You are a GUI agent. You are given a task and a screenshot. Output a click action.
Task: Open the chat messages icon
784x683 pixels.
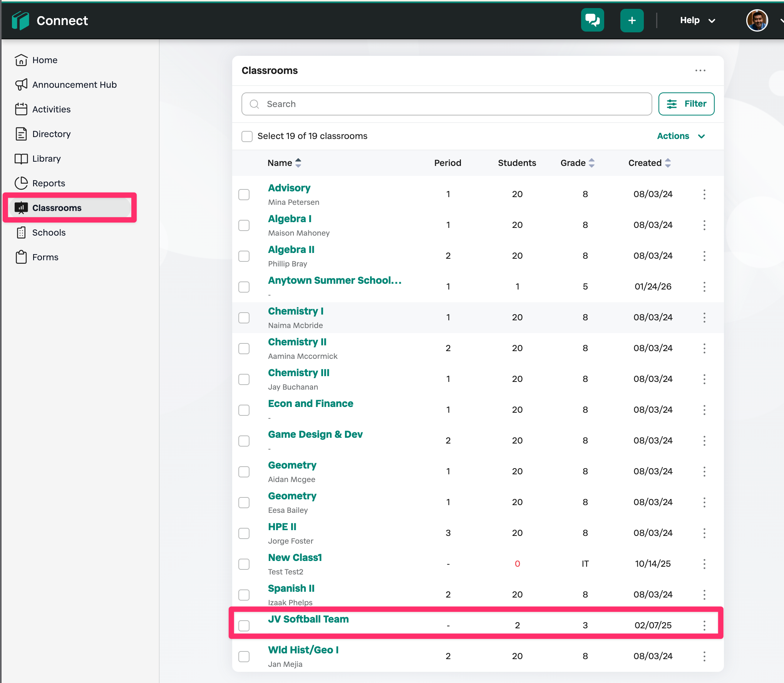(592, 20)
